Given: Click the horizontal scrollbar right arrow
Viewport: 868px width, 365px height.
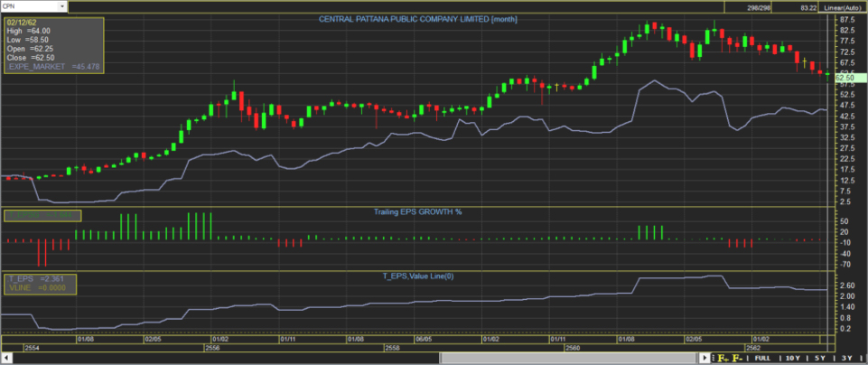Looking at the screenshot, I should coord(705,358).
